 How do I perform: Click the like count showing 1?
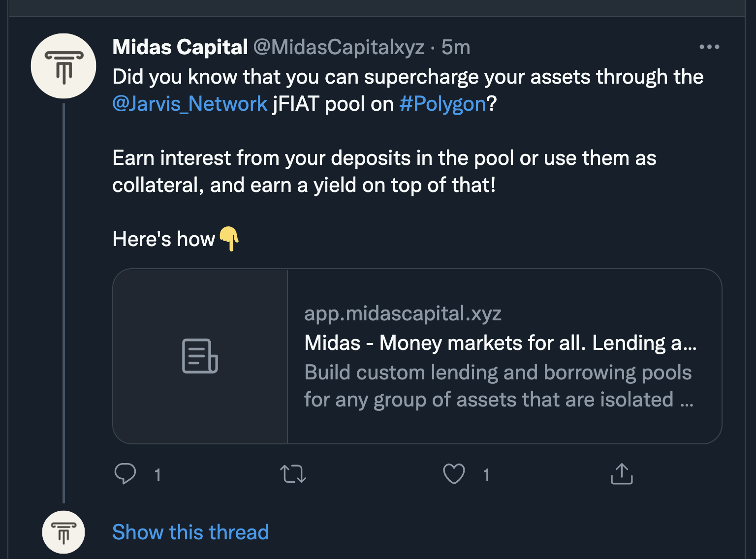[x=487, y=474]
